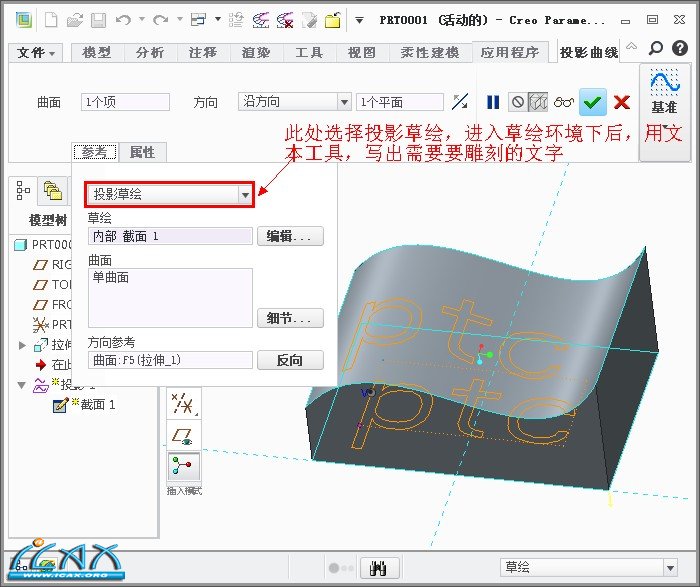This screenshot has width=700, height=587.
Task: Select the PRT0001 root tree node
Action: coord(42,245)
